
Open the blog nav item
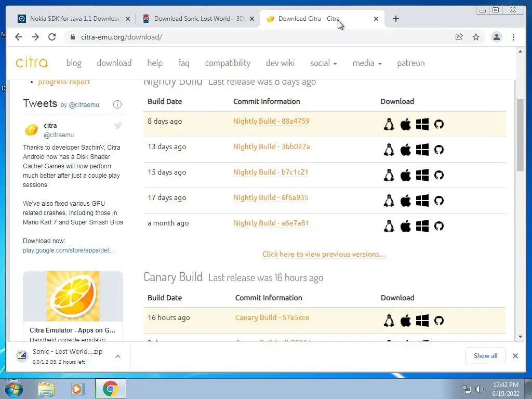pyautogui.click(x=74, y=63)
